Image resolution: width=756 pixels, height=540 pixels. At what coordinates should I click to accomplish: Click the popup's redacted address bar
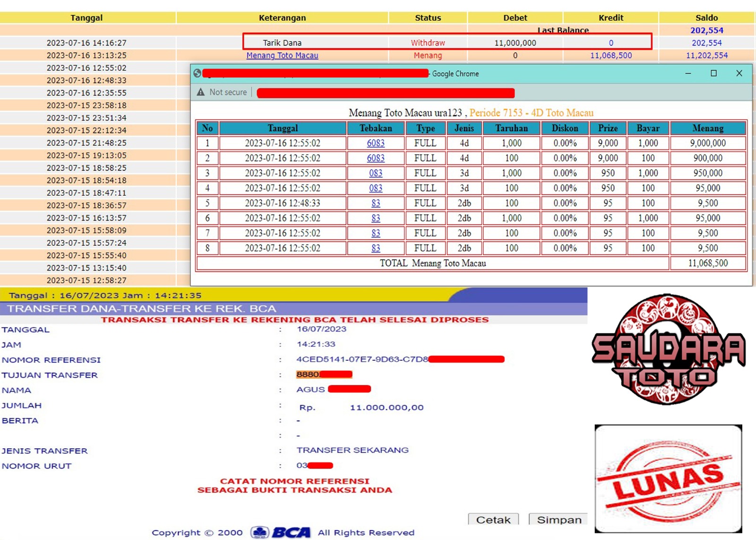click(386, 93)
